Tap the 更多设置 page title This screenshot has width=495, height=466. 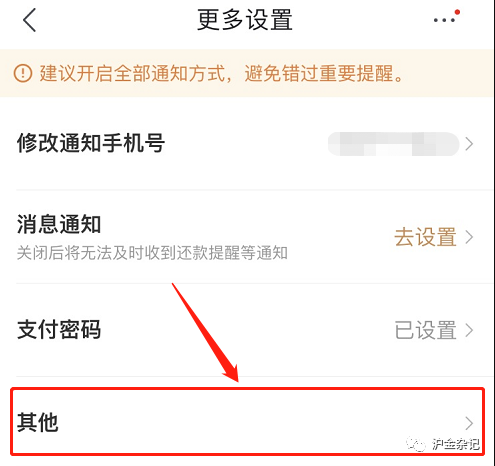(245, 20)
